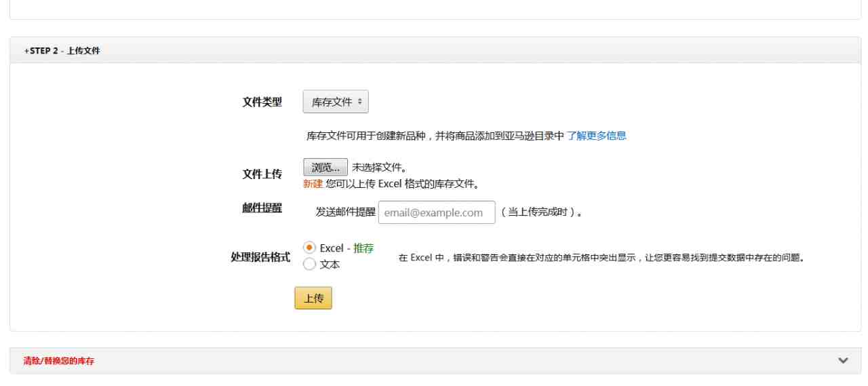
Task: Click the 未选择文件 status text
Action: click(380, 167)
